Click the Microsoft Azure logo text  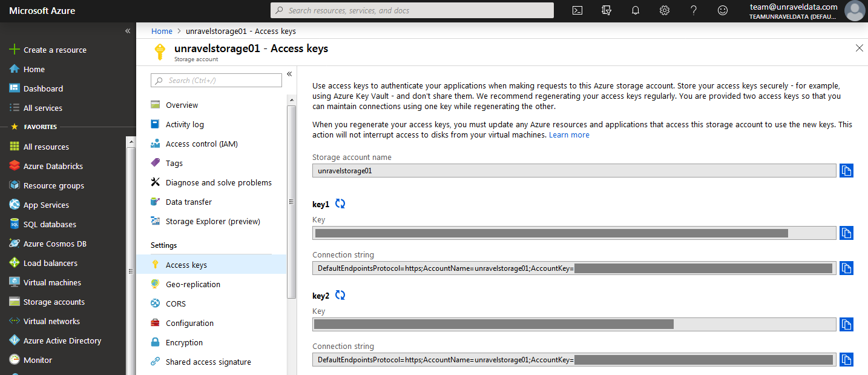42,10
